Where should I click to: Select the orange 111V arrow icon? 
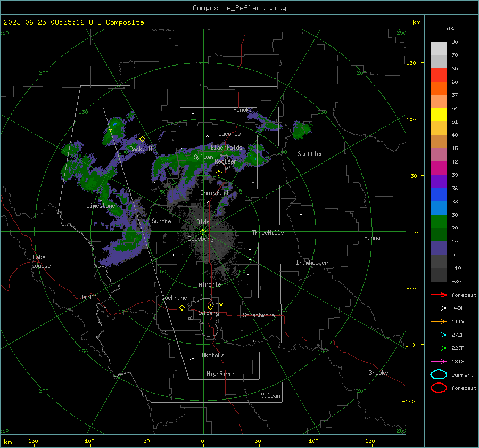(439, 321)
